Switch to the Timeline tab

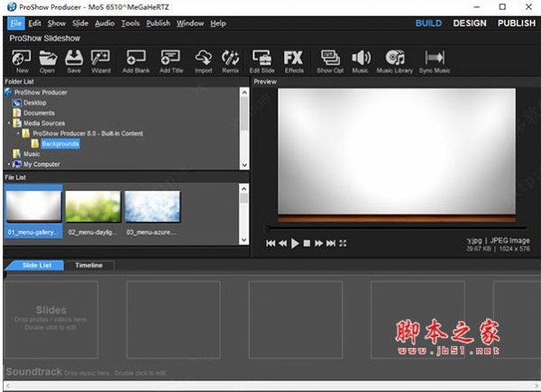(x=88, y=265)
